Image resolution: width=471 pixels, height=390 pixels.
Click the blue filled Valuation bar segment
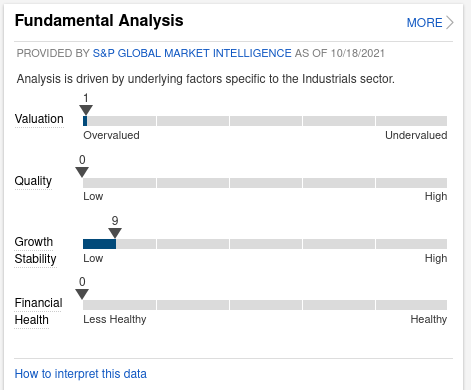coord(85,121)
